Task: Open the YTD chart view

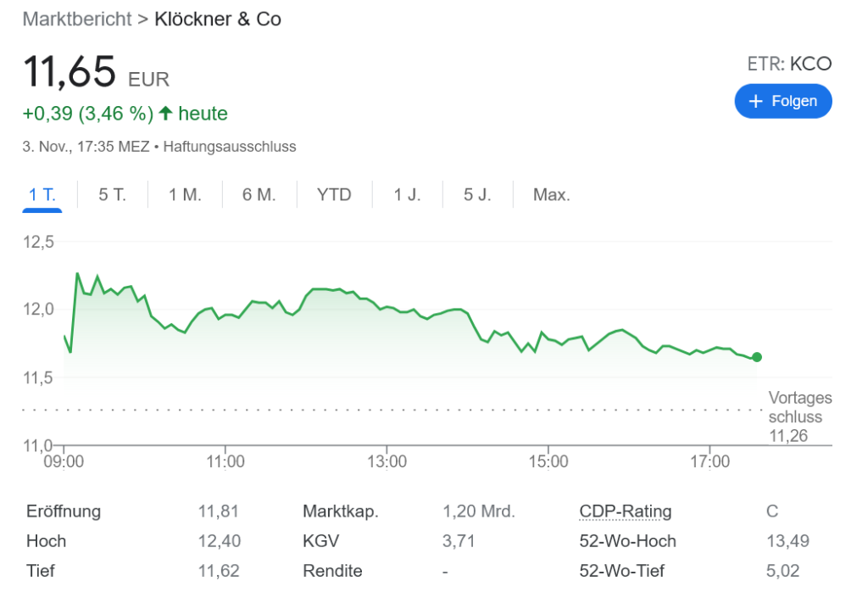Action: pyautogui.click(x=334, y=194)
